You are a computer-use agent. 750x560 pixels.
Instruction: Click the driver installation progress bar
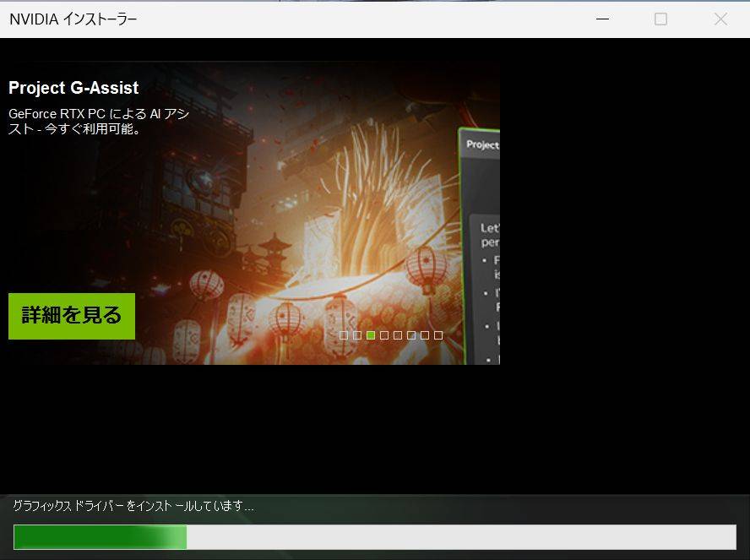pyautogui.click(x=375, y=537)
